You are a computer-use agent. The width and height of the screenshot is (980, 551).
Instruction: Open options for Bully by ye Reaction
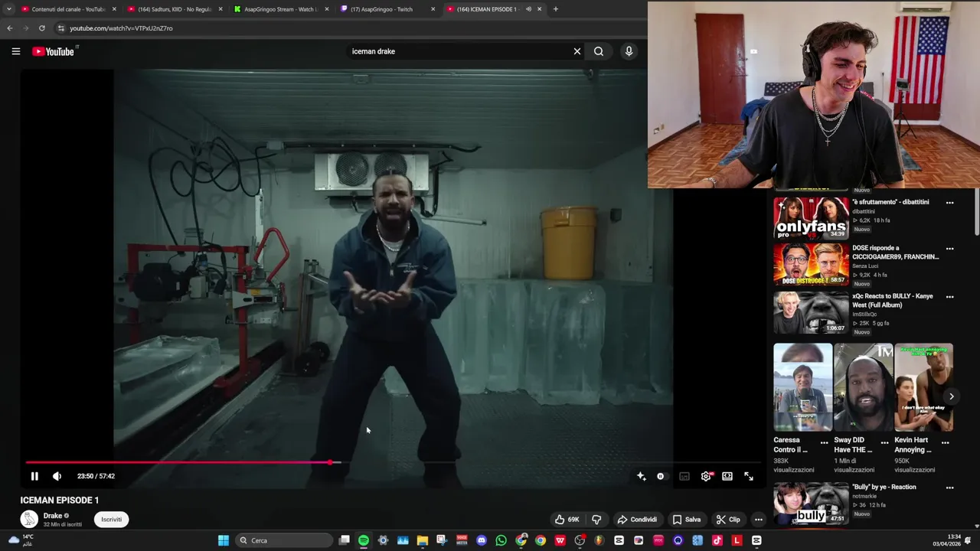[x=949, y=487]
